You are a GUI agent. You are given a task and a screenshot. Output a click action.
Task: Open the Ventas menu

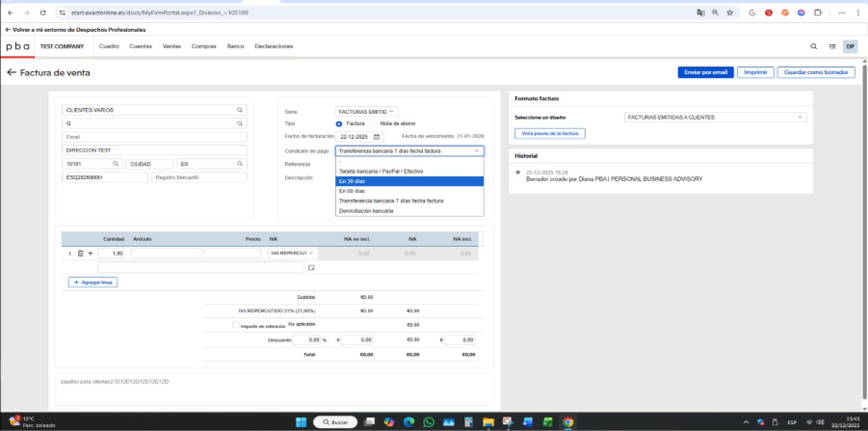(x=171, y=46)
